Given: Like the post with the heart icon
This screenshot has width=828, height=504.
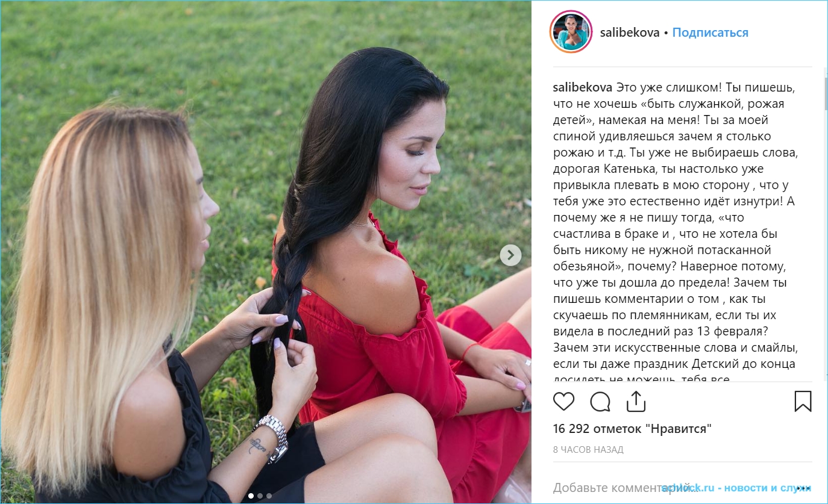Looking at the screenshot, I should pos(563,401).
